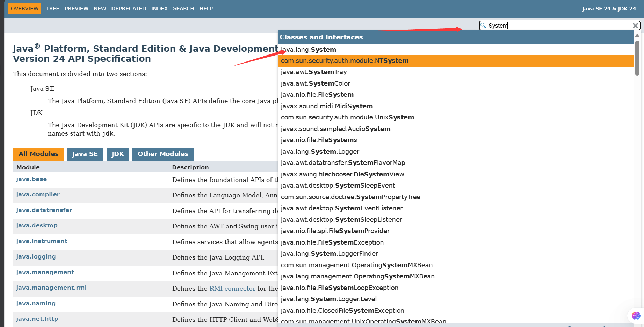Choose FileSystemView search result
Screen dimensions: 644x327
pos(456,174)
